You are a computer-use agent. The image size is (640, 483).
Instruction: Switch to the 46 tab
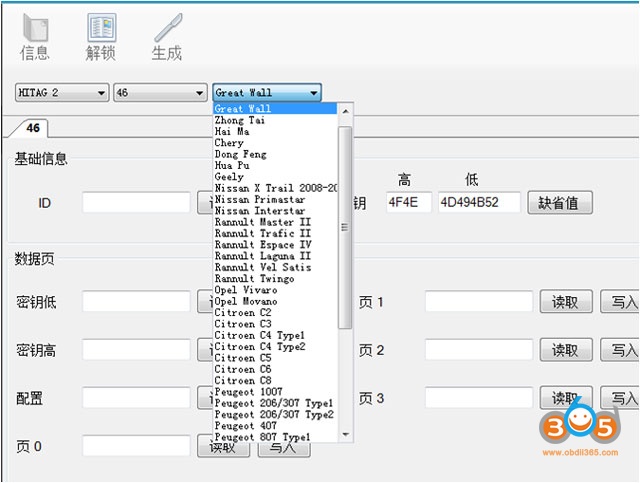pyautogui.click(x=34, y=128)
